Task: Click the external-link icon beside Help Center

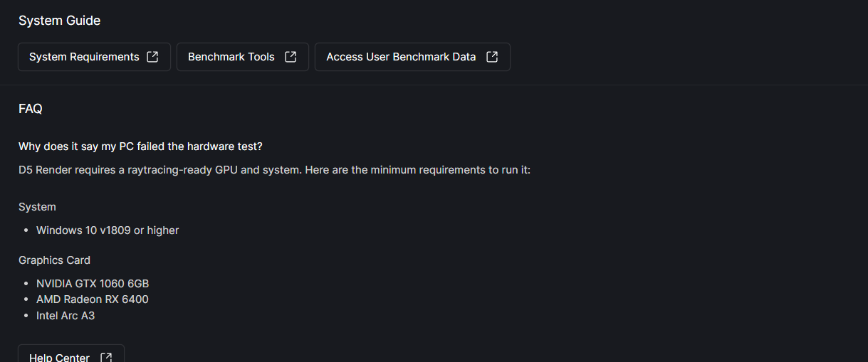Action: pyautogui.click(x=106, y=357)
